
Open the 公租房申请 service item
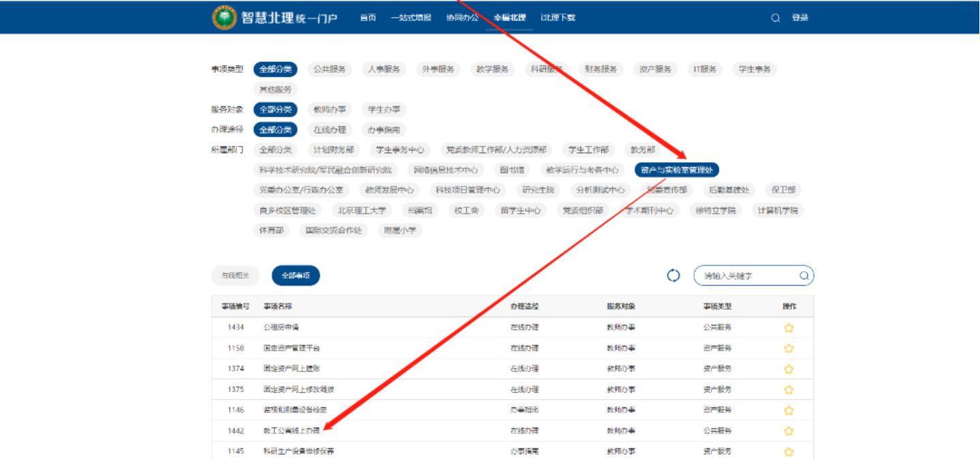tap(281, 328)
